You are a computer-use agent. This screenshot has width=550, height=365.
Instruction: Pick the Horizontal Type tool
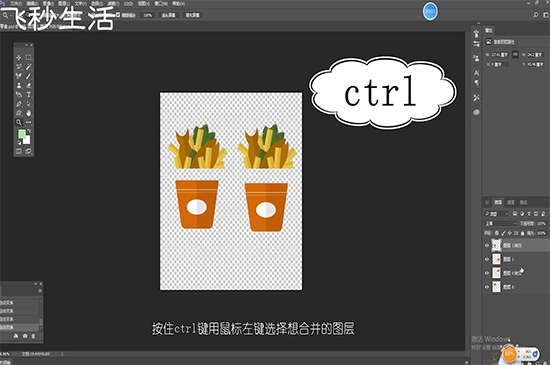tap(29, 95)
